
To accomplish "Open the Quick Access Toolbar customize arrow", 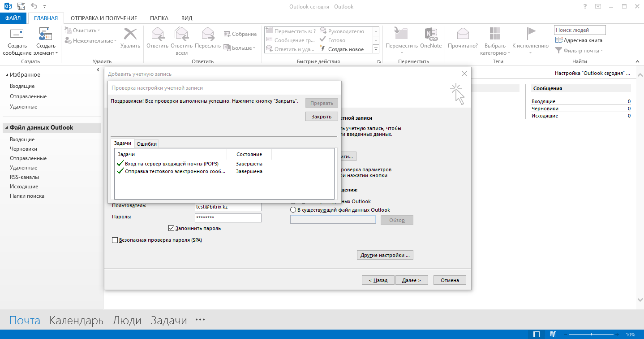I will pyautogui.click(x=45, y=7).
